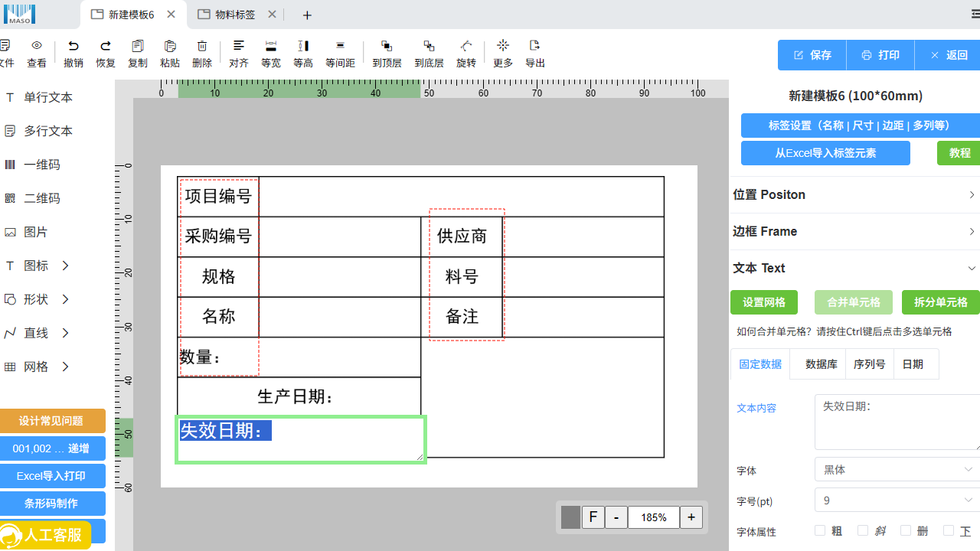Toggle the bold (粗) checkbox
980x551 pixels.
tap(820, 530)
